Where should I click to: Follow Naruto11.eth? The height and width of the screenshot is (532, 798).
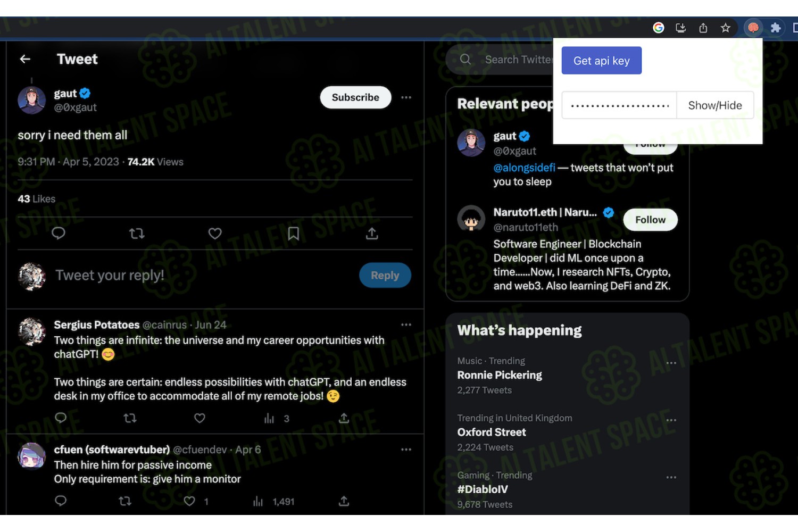coord(650,220)
